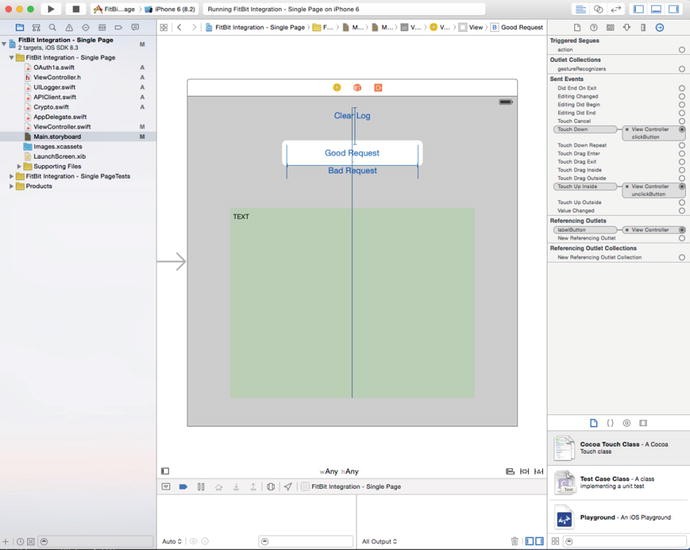Image resolution: width=690 pixels, height=550 pixels.
Task: Stop the running app
Action: pos(76,9)
